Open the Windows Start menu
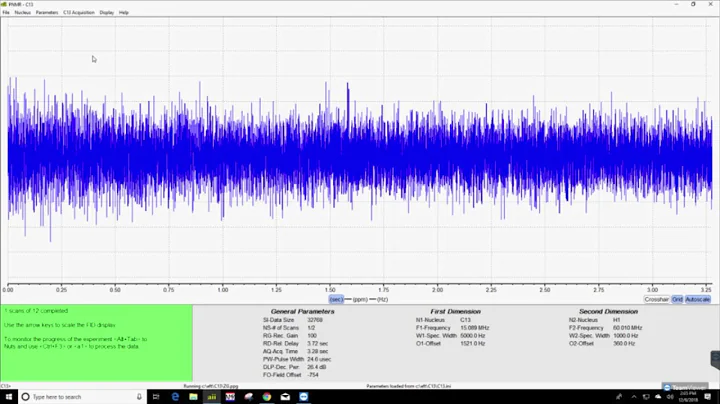Screen dimensions: 720x404 9,397
